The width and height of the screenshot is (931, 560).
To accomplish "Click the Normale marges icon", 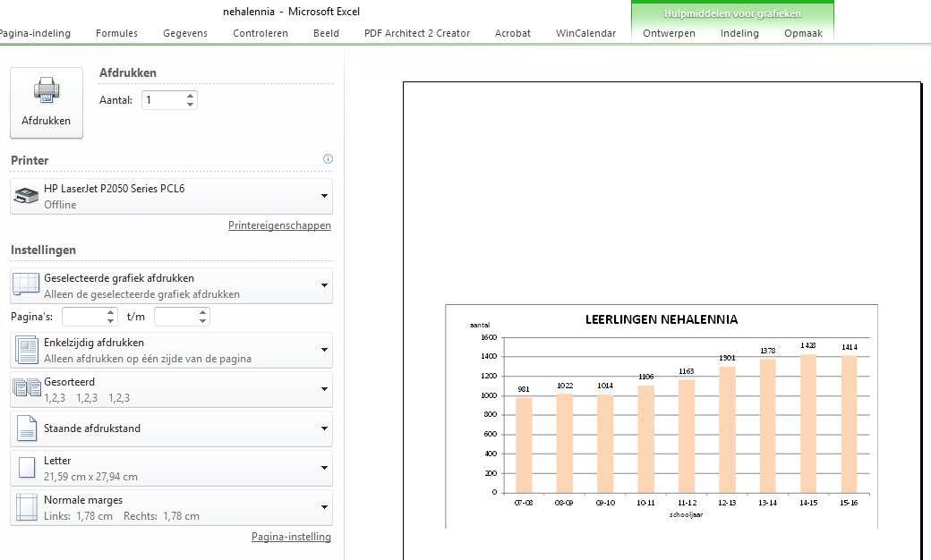I will click(27, 507).
